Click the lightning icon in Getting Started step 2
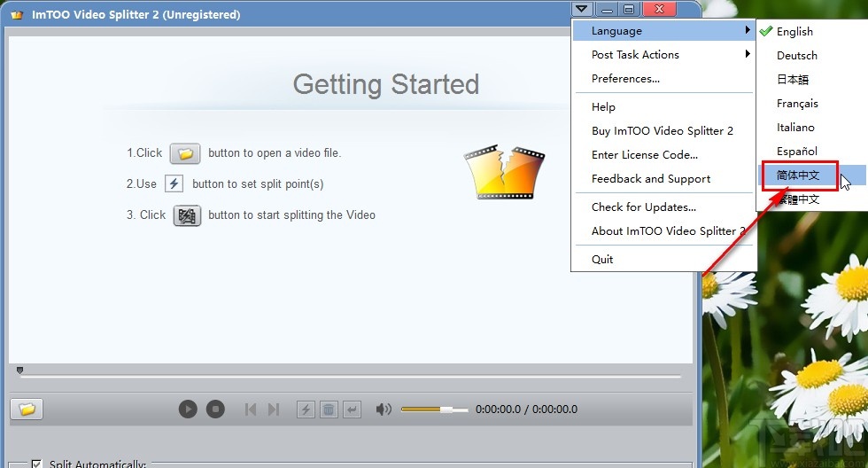Screen dimensions: 868x468 174,183
